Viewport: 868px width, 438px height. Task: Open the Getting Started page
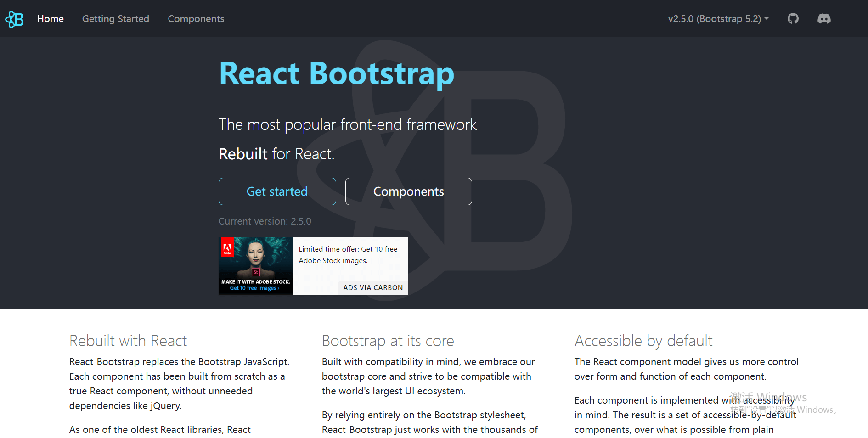(115, 19)
